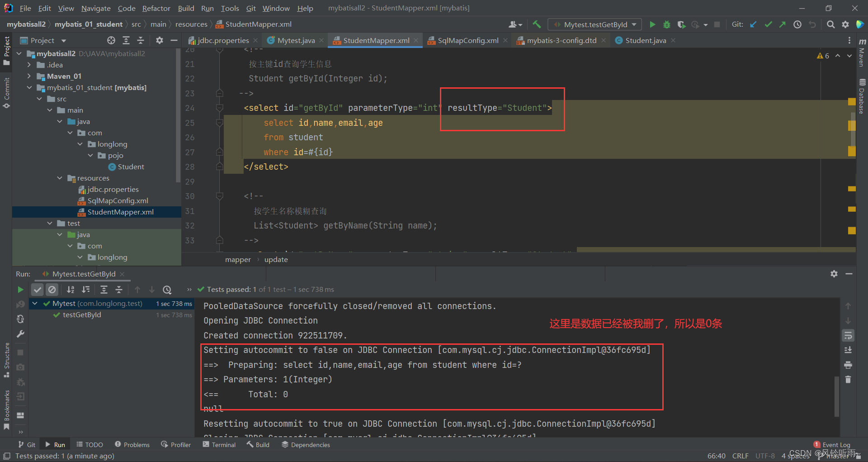Image resolution: width=868 pixels, height=462 pixels.
Task: Open Search Everywhere magnifier icon
Action: tap(830, 24)
